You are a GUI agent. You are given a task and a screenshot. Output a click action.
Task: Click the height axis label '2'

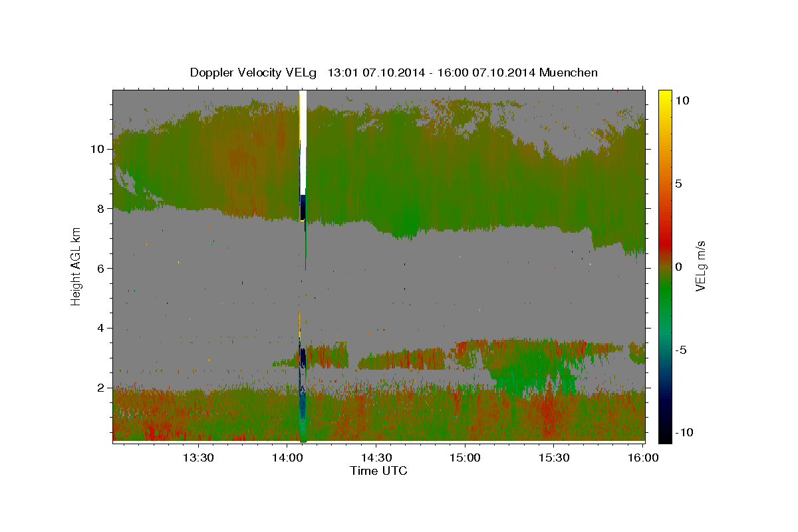(x=101, y=387)
